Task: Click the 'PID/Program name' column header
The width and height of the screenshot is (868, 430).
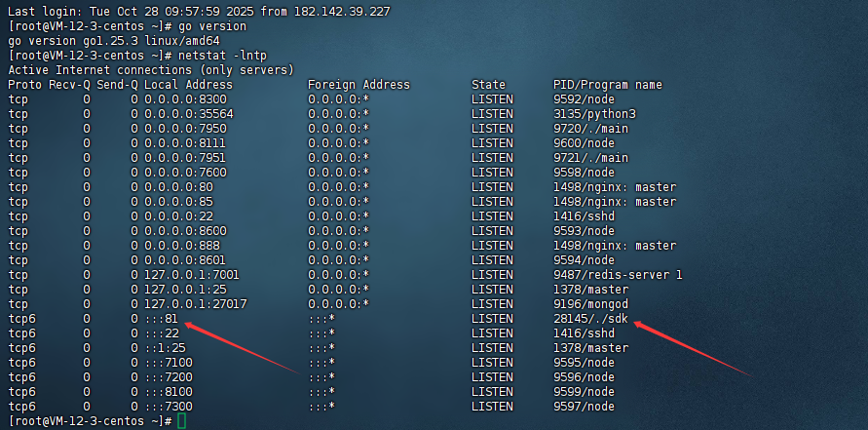Action: point(607,85)
